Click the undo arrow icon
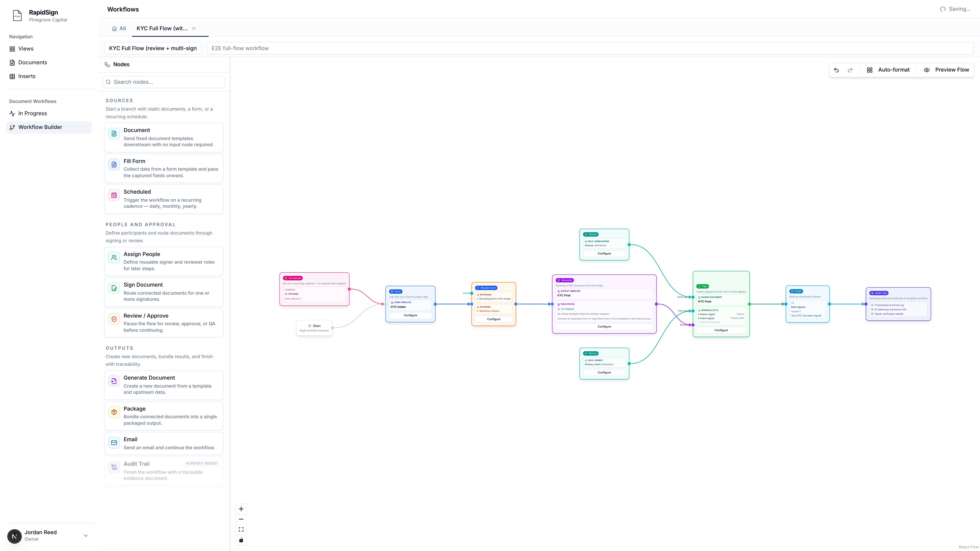Screen dimensions: 980x551 (836, 70)
